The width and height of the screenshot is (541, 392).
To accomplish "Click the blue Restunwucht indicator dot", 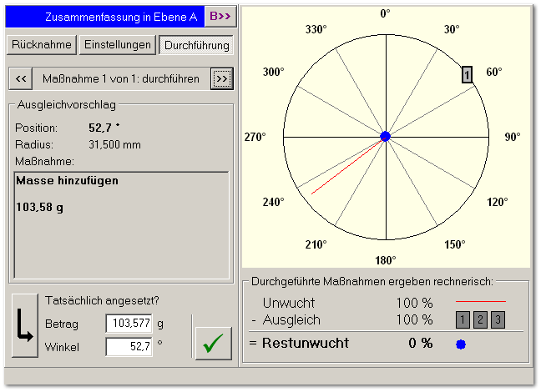I will click(462, 344).
